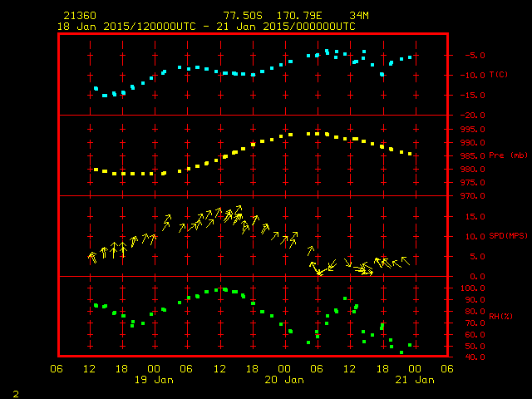Click the 00 hour label above 20 Jan
The image size is (532, 399).
[x=284, y=368]
